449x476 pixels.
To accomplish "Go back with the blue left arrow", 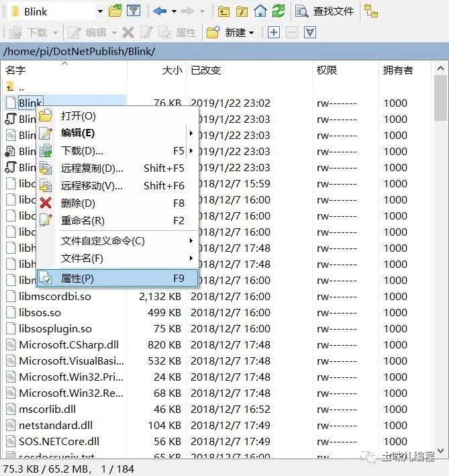I will click(x=160, y=11).
